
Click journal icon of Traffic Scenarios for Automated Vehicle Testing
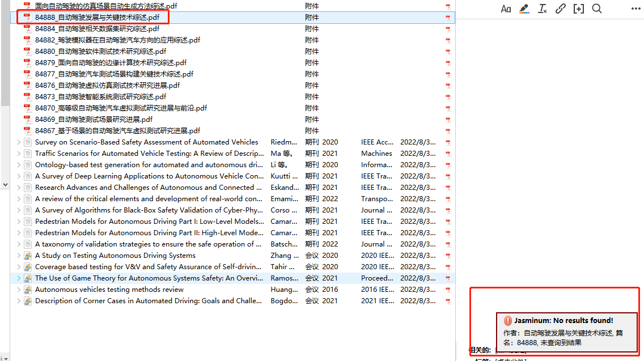click(x=28, y=154)
